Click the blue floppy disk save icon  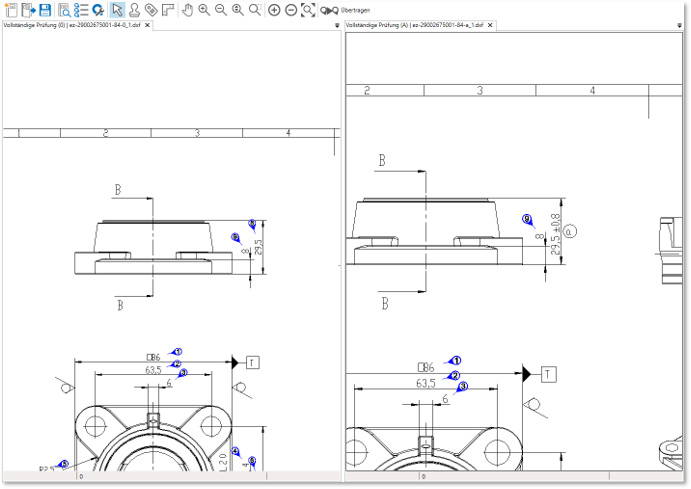coord(45,10)
